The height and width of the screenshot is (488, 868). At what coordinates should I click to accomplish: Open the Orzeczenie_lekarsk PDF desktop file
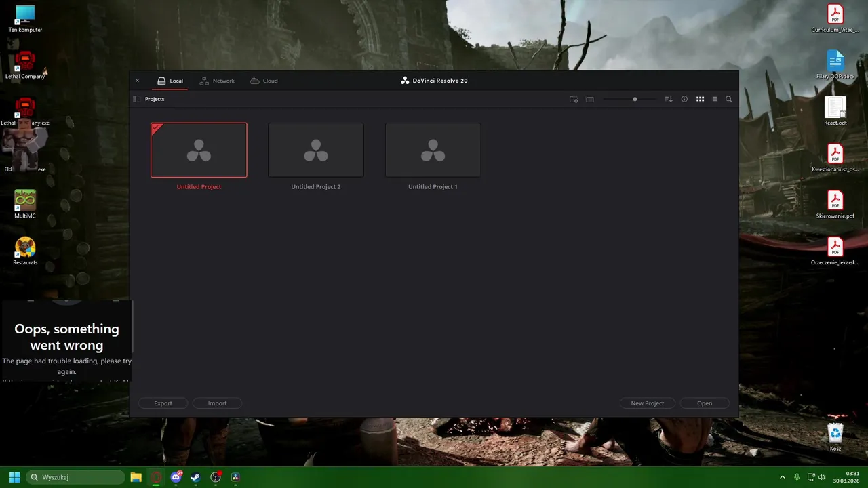pos(835,251)
